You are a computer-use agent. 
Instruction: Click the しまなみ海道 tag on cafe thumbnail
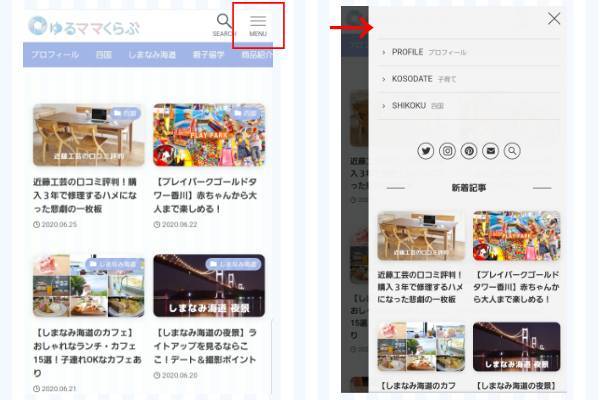point(114,264)
